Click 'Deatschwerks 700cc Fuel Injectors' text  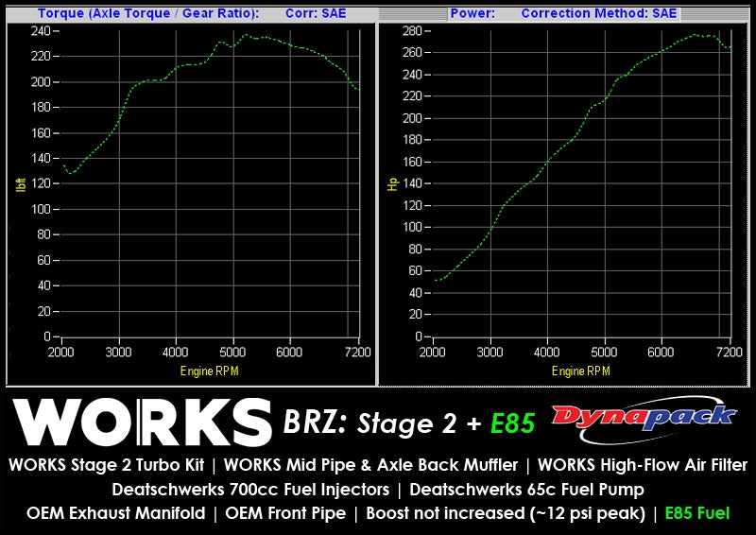point(249,491)
